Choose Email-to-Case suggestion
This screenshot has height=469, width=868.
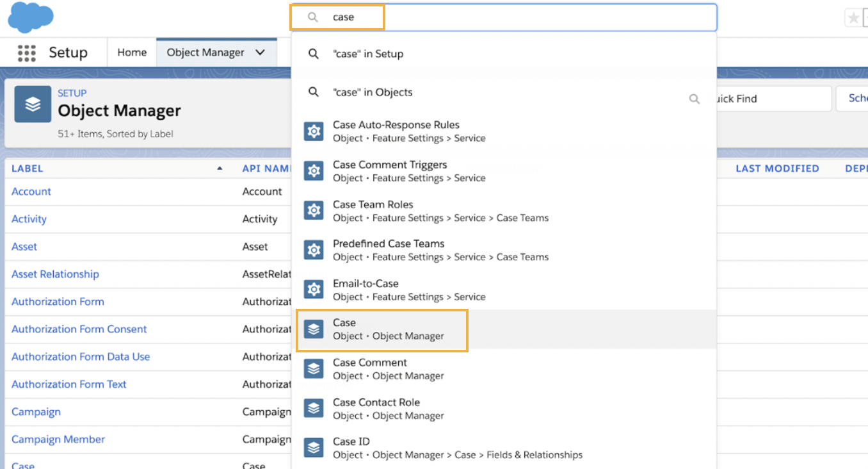point(504,290)
